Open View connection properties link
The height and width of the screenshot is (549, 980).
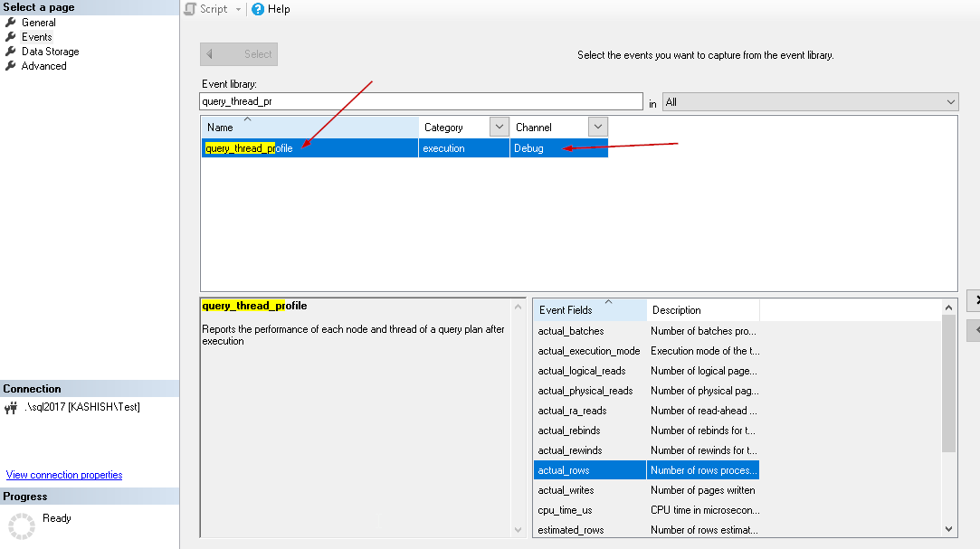click(x=64, y=475)
